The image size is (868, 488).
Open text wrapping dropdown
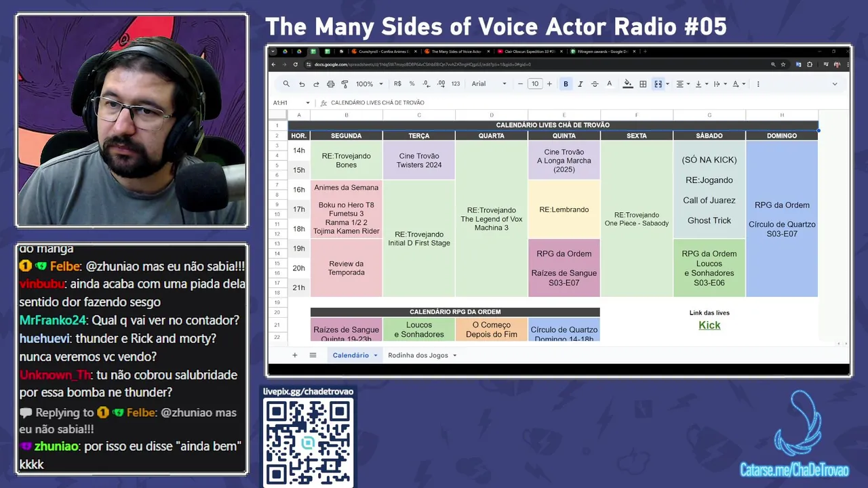pos(719,84)
